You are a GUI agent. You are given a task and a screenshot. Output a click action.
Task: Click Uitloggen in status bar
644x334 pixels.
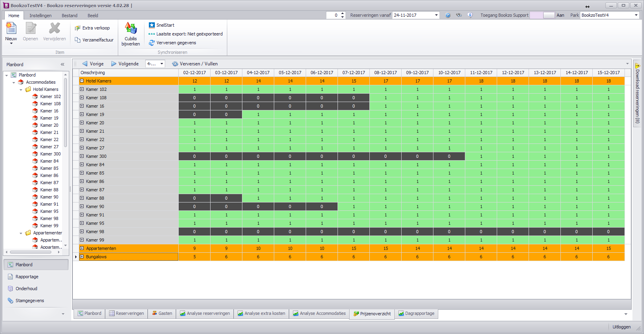(621, 327)
